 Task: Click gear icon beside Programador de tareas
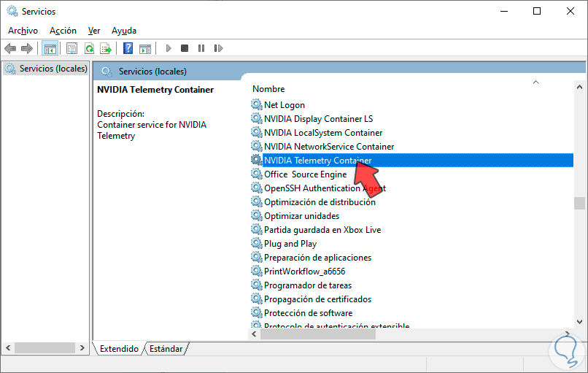click(x=257, y=285)
